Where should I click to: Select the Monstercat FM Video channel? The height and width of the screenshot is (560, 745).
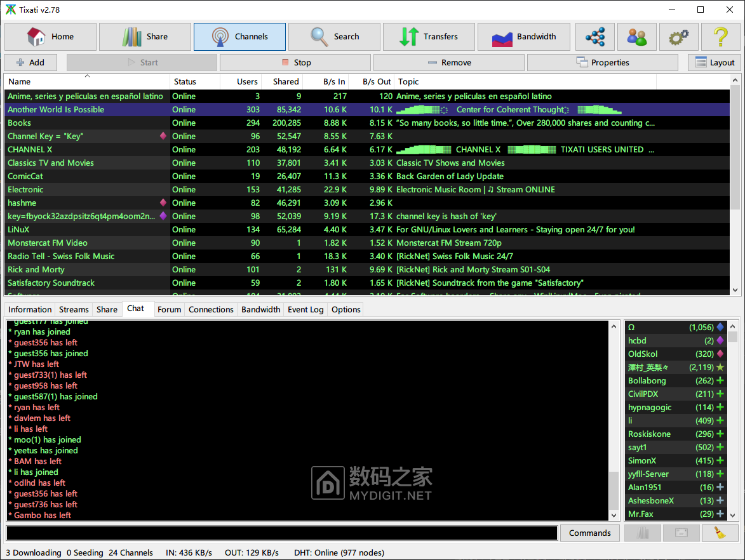367,243
